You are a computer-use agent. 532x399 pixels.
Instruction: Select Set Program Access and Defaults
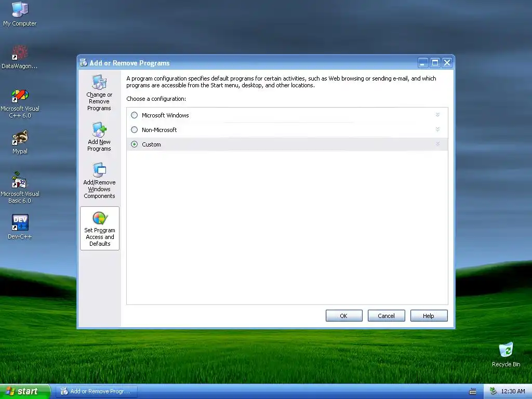[100, 229]
